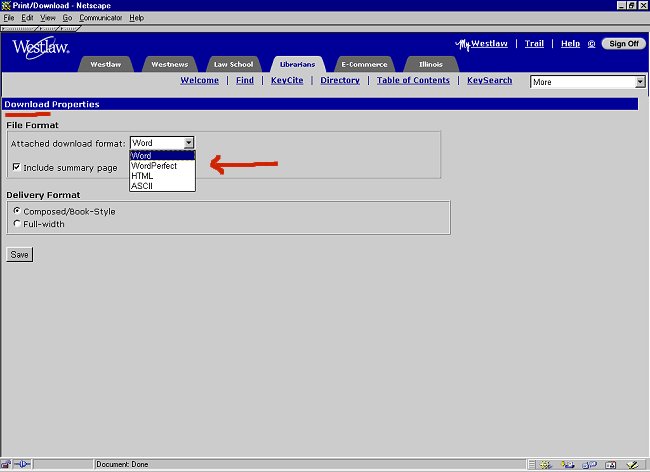650x472 pixels.
Task: Go to the Directory link
Action: [x=340, y=80]
